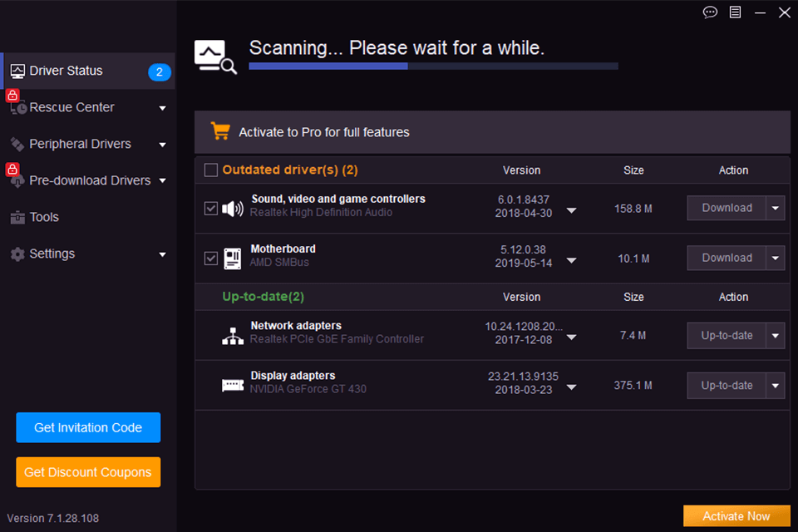The image size is (798, 532).
Task: Click the Up-to-date button for NVIDIA GeForce
Action: click(x=727, y=386)
